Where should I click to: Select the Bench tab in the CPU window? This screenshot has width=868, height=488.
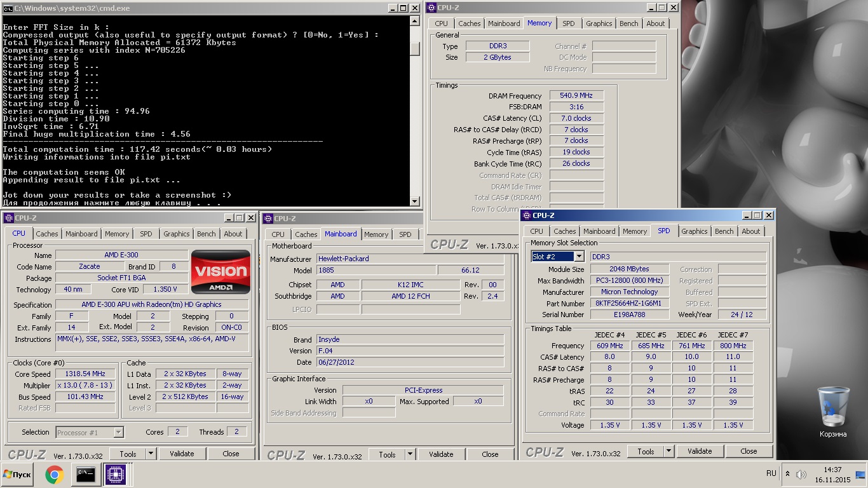coord(206,234)
